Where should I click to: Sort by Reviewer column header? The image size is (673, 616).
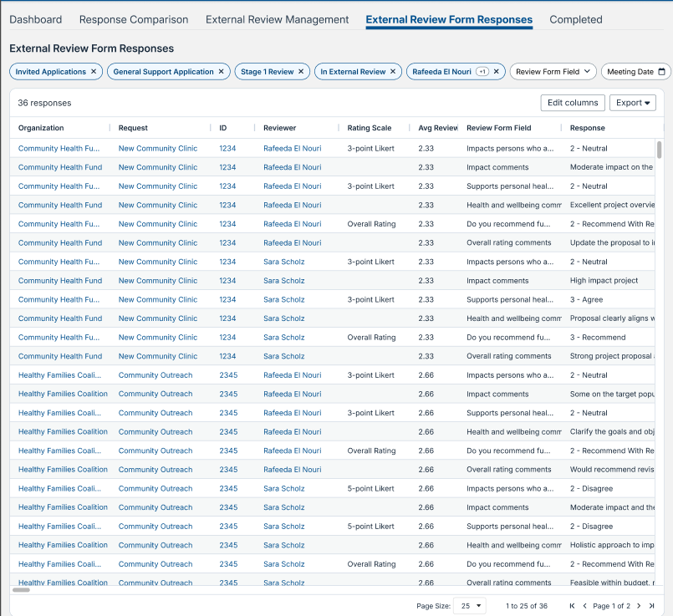(x=280, y=128)
